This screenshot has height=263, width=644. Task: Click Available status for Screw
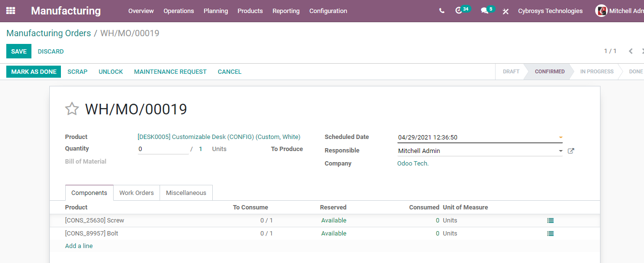point(334,221)
